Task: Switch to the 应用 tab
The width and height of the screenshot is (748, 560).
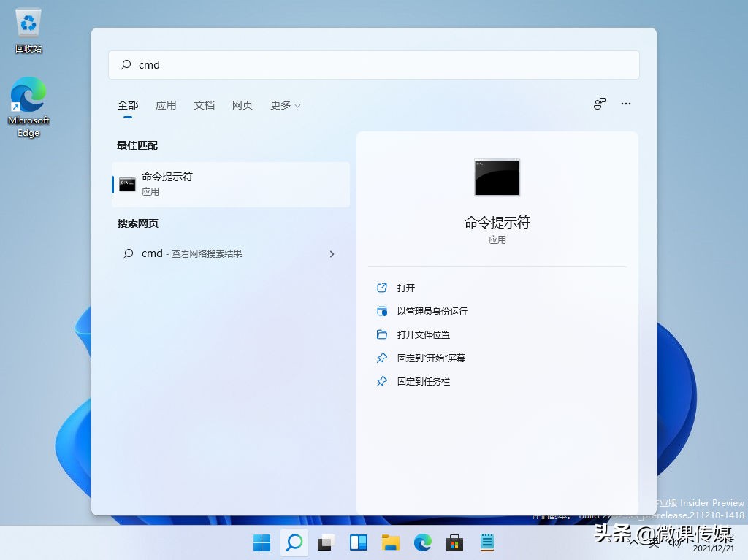Action: coord(166,104)
